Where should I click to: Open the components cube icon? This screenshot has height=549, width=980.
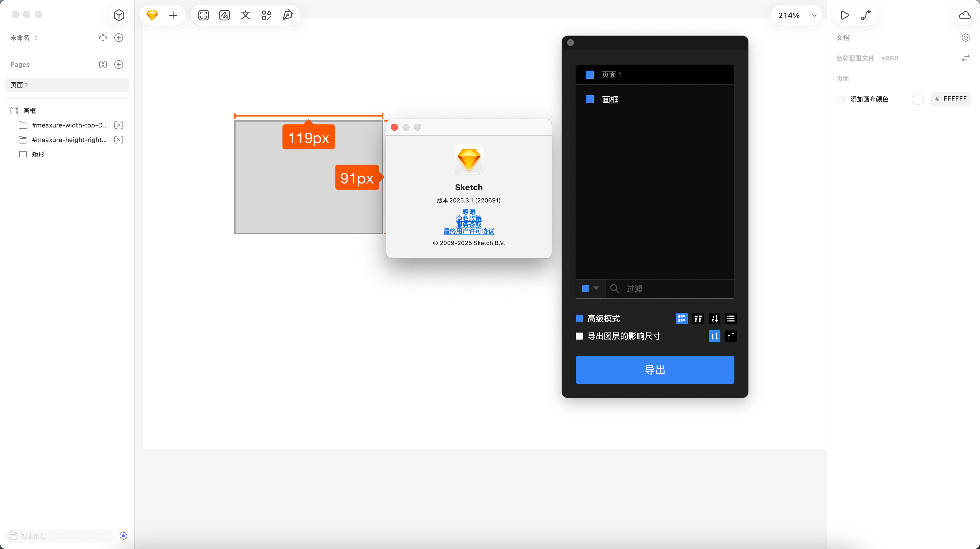119,15
